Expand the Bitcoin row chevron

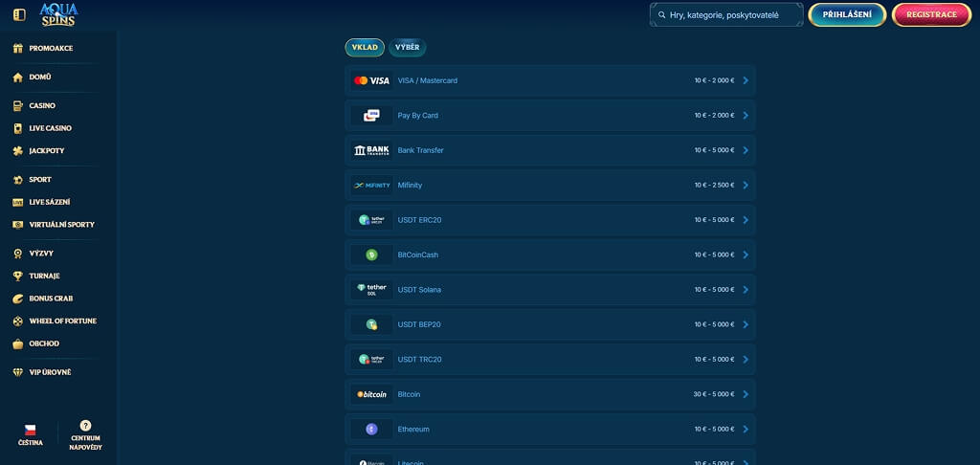(745, 394)
